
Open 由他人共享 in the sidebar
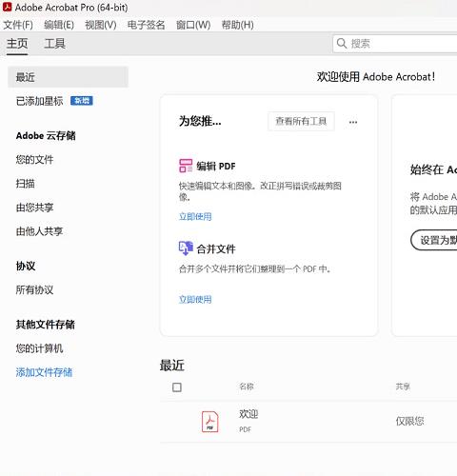point(40,231)
